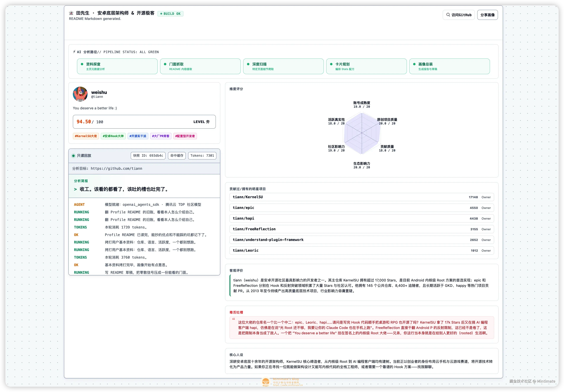
Task: Click the #KernelSU大佬 tag
Action: coord(86,136)
